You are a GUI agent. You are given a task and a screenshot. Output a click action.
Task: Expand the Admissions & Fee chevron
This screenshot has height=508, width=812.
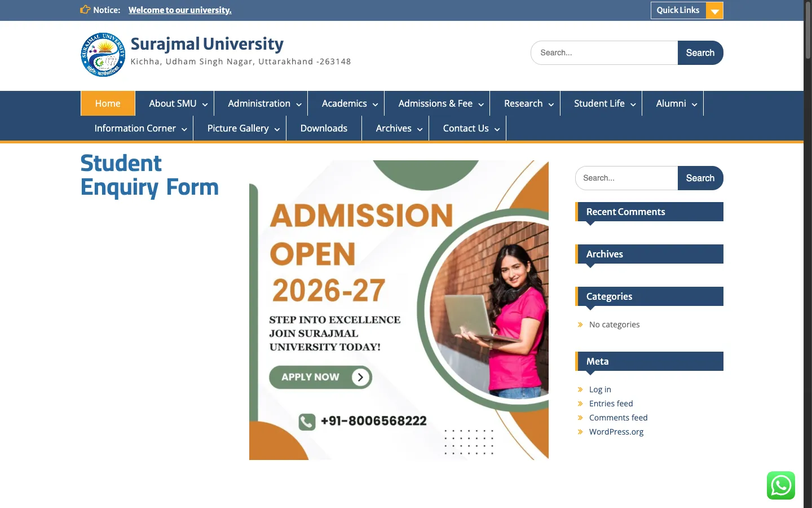click(481, 104)
